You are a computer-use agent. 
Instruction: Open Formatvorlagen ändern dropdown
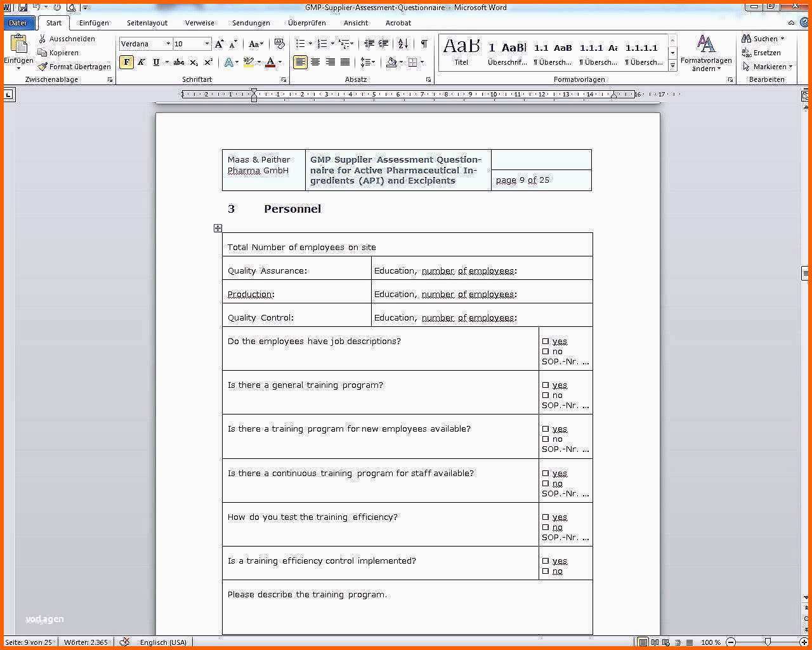pos(705,53)
